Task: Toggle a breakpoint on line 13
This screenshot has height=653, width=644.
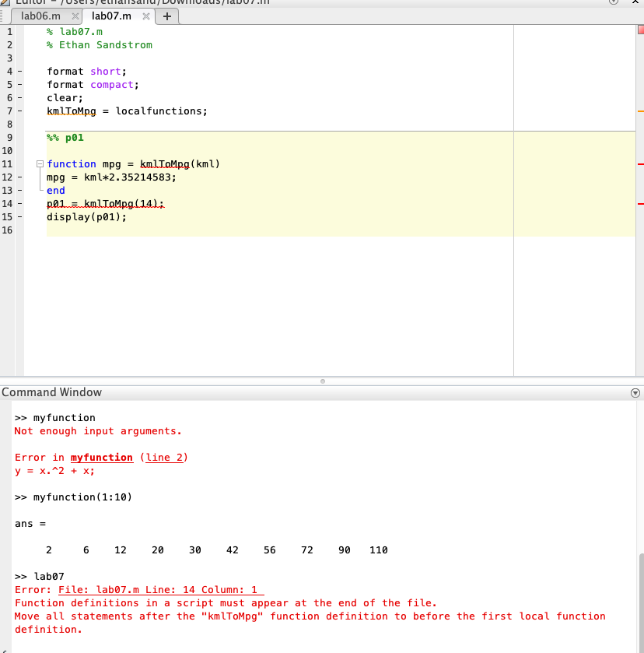Action: pos(18,190)
